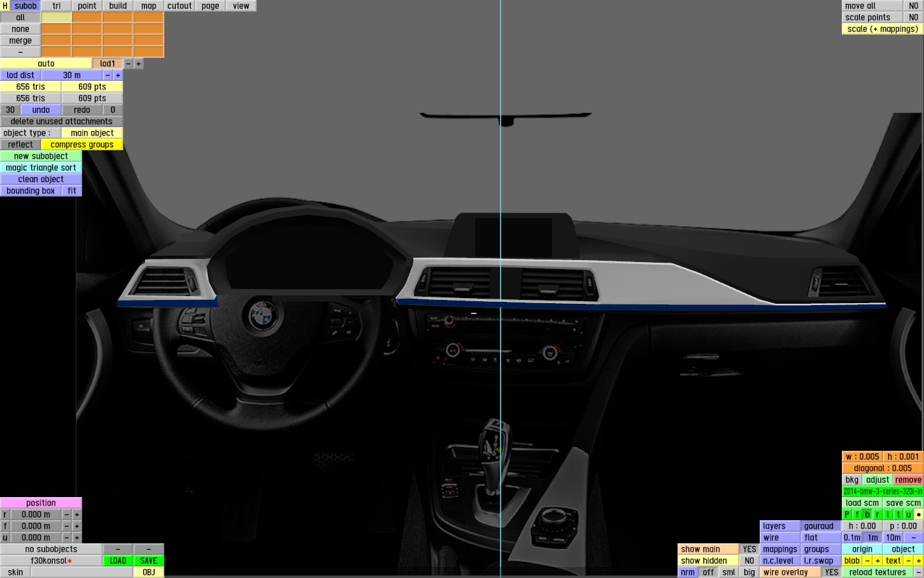Decrease LOD level with the minus beside lod1
This screenshot has height=578, width=924.
[128, 64]
